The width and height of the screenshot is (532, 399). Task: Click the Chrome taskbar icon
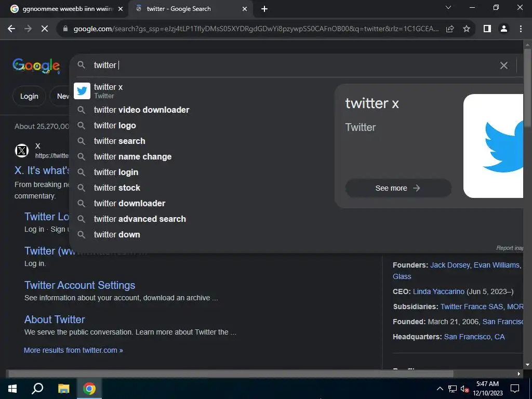[x=89, y=389]
